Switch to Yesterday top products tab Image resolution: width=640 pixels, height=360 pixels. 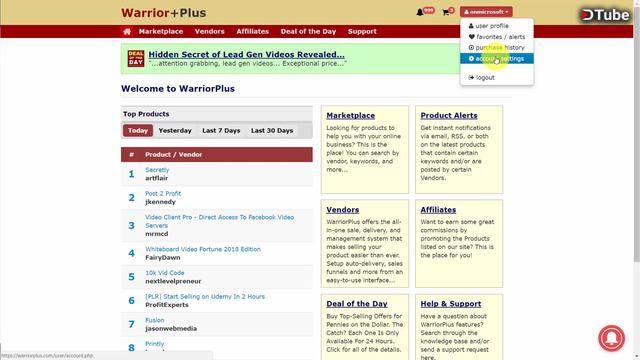[175, 131]
